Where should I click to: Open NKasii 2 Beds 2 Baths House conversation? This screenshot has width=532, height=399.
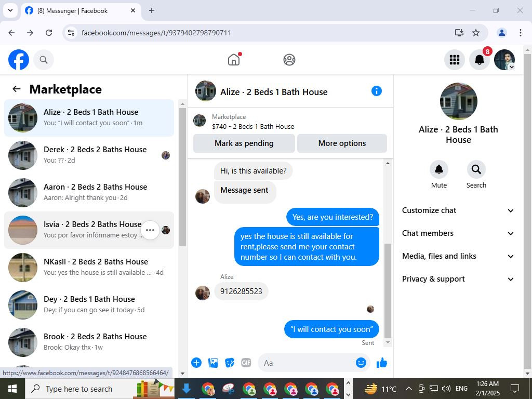tap(89, 268)
